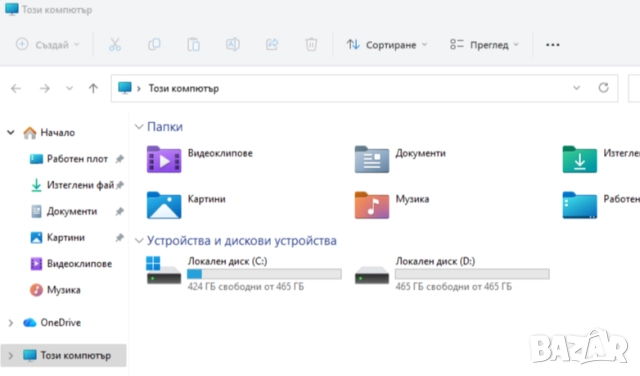Open the blue Работен desktop folder
The image size is (640, 376).
pos(580,205)
